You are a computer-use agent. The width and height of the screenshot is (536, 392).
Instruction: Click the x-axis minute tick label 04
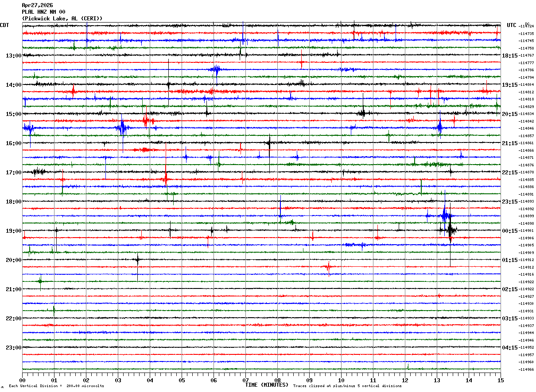(x=150, y=380)
